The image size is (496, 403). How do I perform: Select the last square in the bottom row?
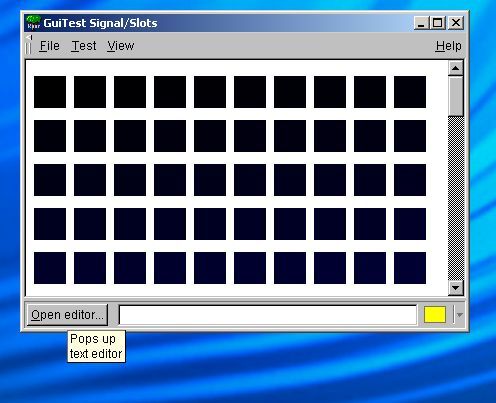[410, 268]
